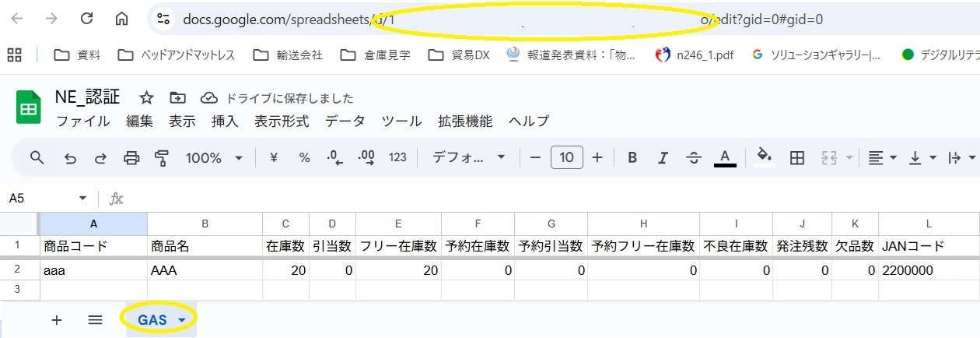View site information icon in address bar
Viewport: 980px width, 338px height.
(x=163, y=19)
